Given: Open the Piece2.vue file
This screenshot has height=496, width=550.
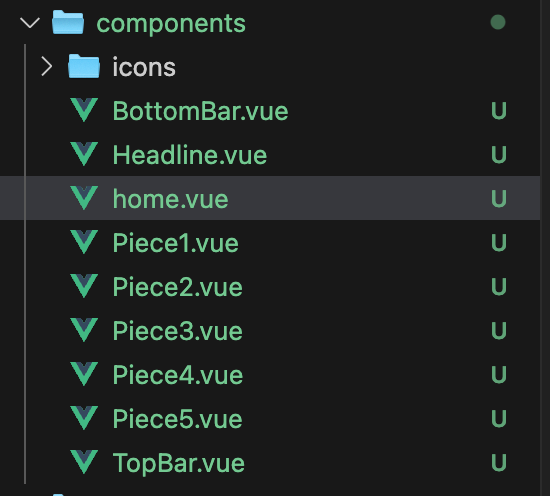Looking at the screenshot, I should tap(177, 287).
